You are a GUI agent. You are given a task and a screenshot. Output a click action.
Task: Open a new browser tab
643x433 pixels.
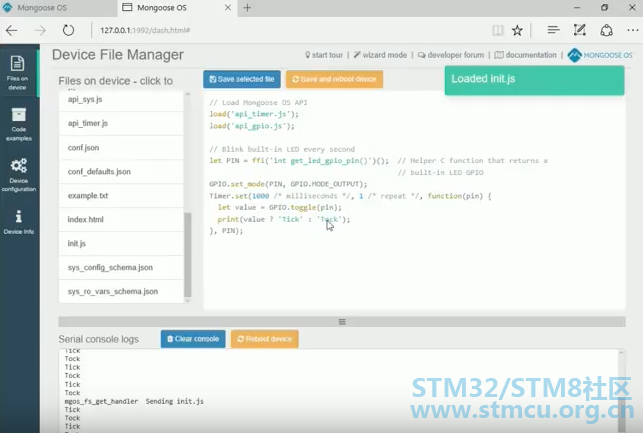point(247,8)
